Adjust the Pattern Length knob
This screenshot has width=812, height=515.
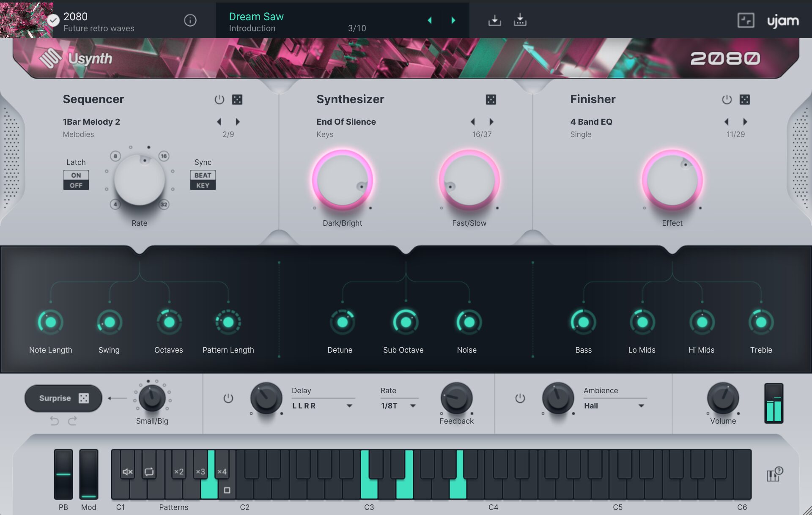pos(228,322)
